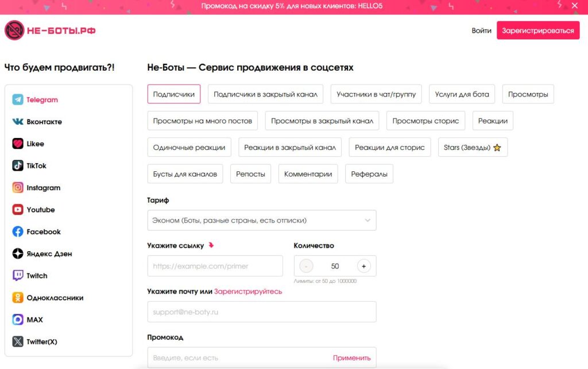
Task: Click the TikTok note icon
Action: point(18,166)
